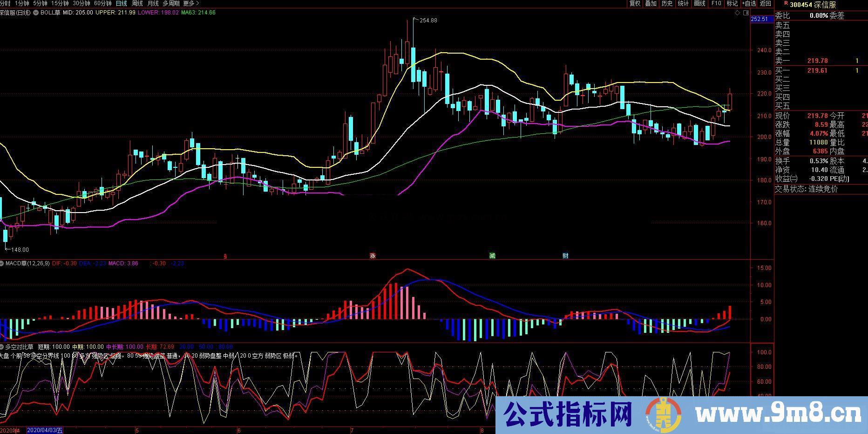Click the 涨跌 value 8.59
Viewport: 868px width, 434px height.
821,124
